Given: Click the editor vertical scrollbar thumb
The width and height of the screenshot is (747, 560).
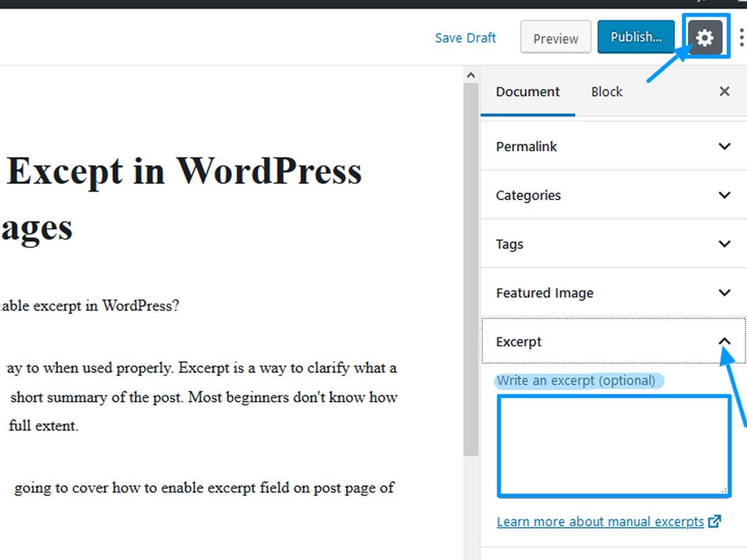Looking at the screenshot, I should point(471,271).
